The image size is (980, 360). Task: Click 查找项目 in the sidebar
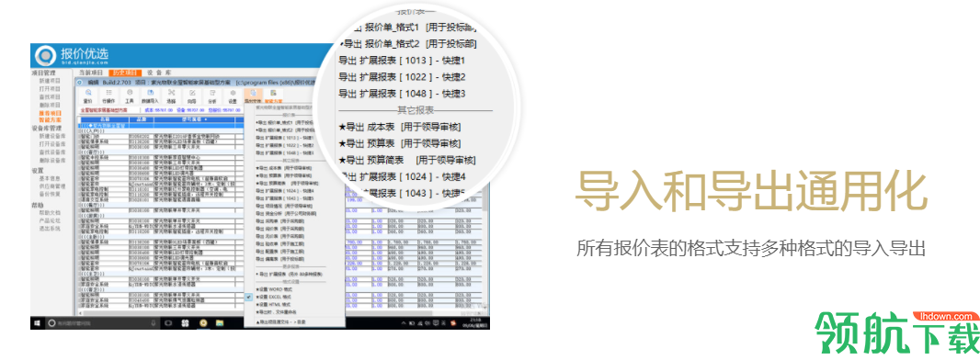coord(50,96)
